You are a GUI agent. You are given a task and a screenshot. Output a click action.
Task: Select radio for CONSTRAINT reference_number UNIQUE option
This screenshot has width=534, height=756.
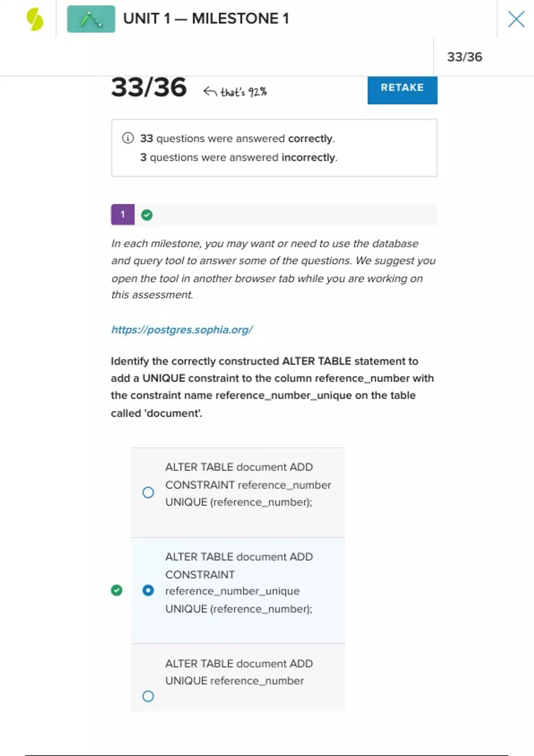tap(148, 492)
